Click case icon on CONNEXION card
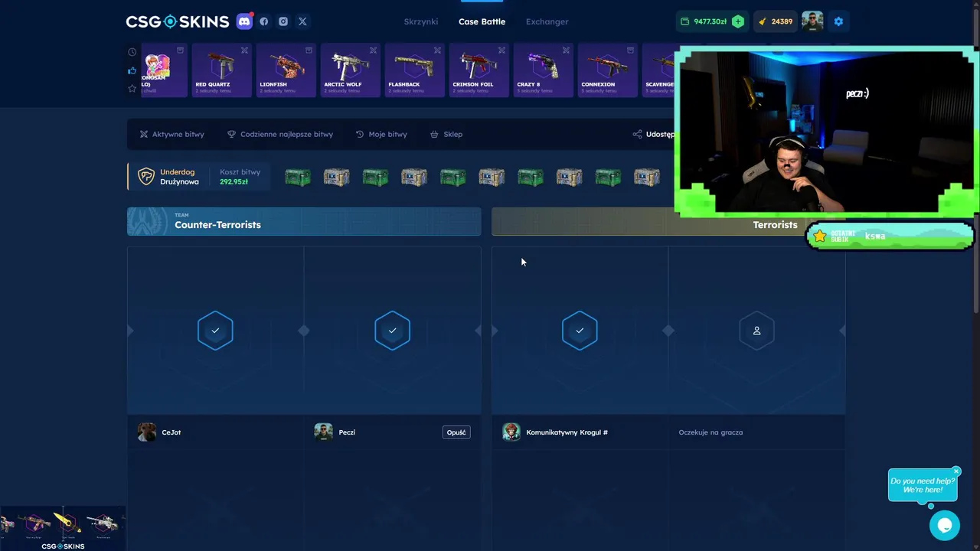Image resolution: width=980 pixels, height=551 pixels. (630, 51)
